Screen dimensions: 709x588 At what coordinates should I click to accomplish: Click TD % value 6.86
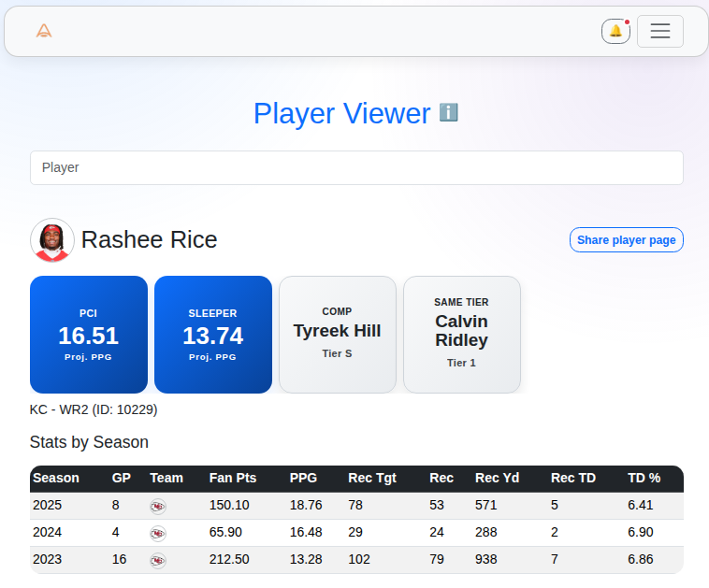641,559
